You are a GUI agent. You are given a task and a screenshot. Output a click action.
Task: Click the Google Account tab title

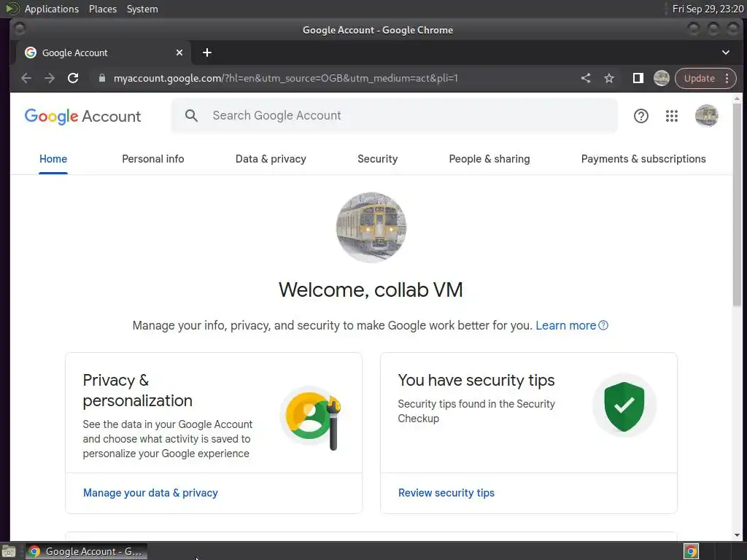(75, 52)
